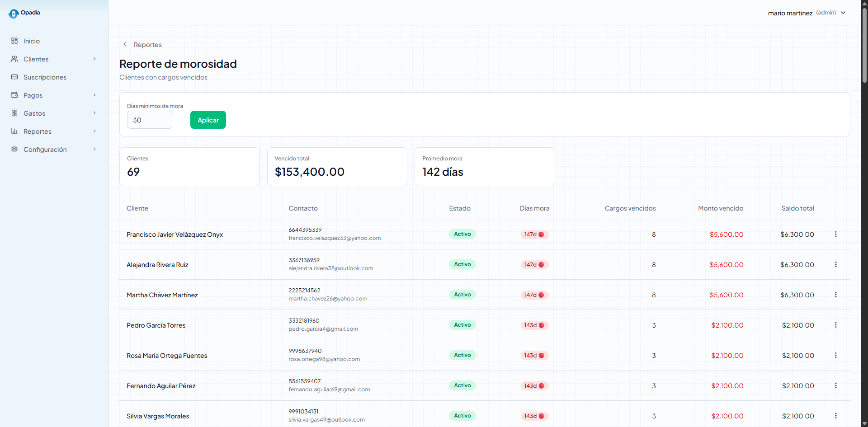
Task: Apply the filter with Aplicar button
Action: tap(208, 120)
